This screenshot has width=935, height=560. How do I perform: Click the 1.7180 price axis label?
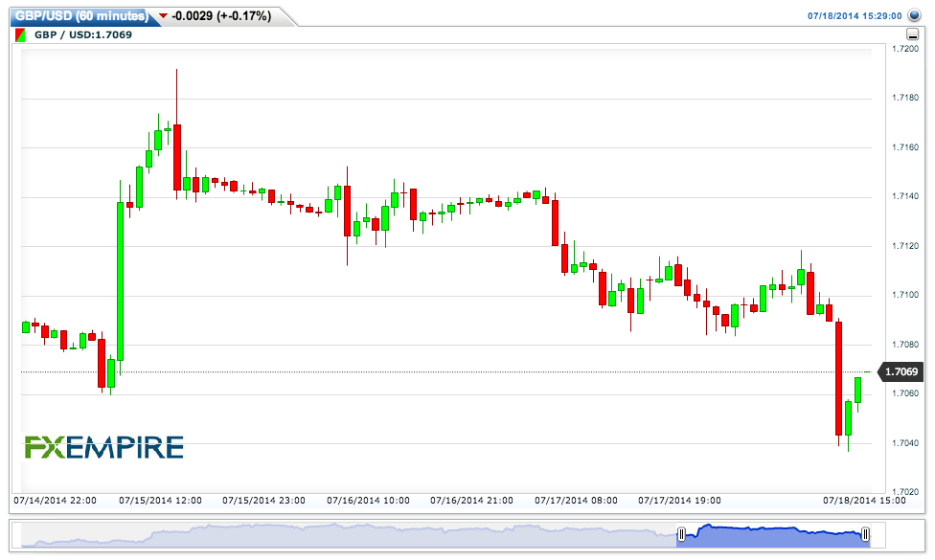coord(904,98)
